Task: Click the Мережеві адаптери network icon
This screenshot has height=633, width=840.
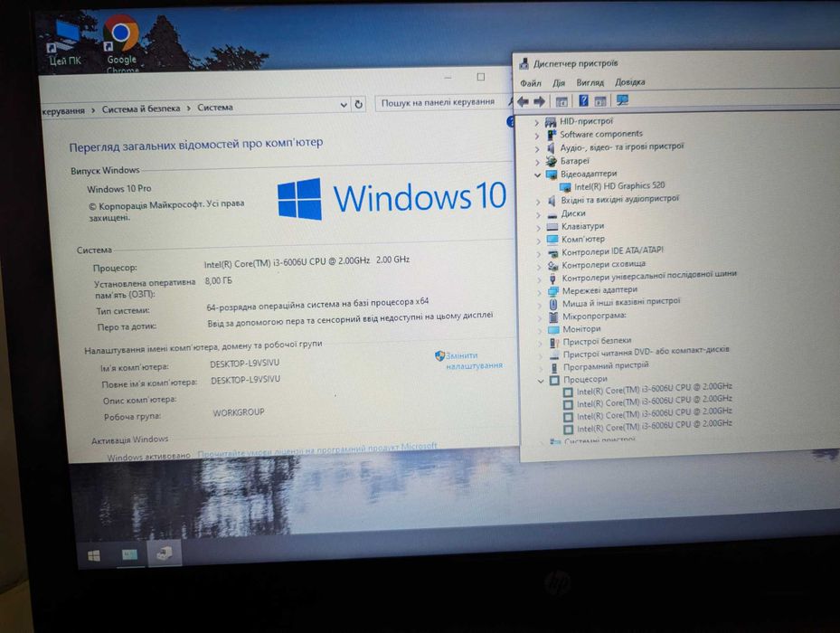Action: coord(553,291)
